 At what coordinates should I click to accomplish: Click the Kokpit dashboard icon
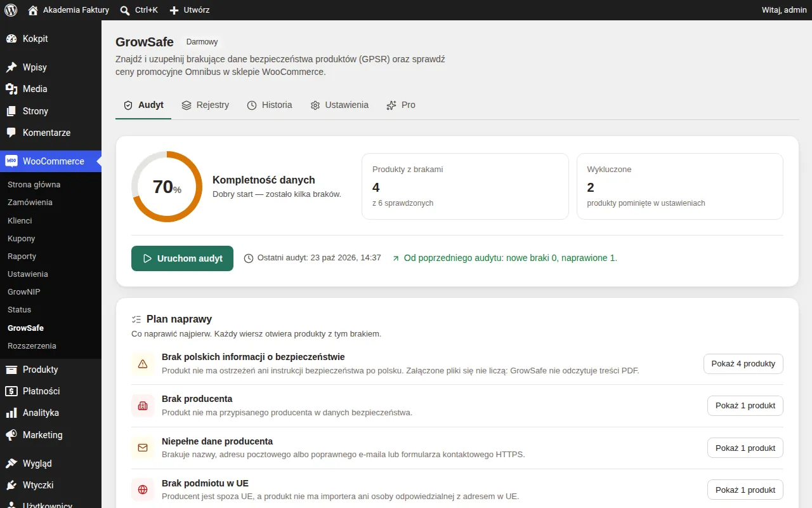(x=11, y=39)
